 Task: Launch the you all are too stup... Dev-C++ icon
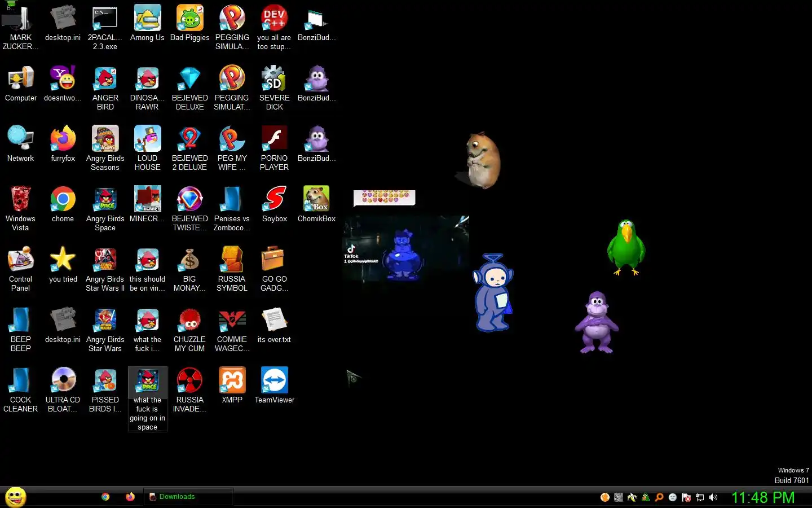click(x=274, y=28)
